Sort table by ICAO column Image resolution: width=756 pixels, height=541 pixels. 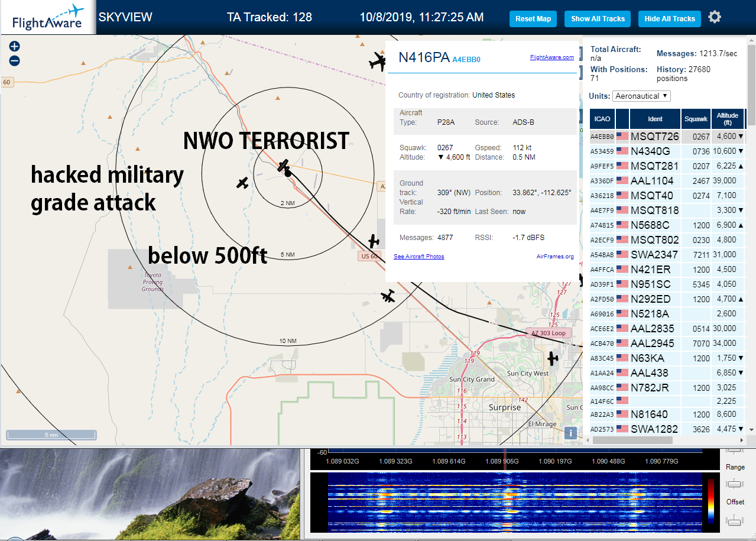(x=602, y=119)
